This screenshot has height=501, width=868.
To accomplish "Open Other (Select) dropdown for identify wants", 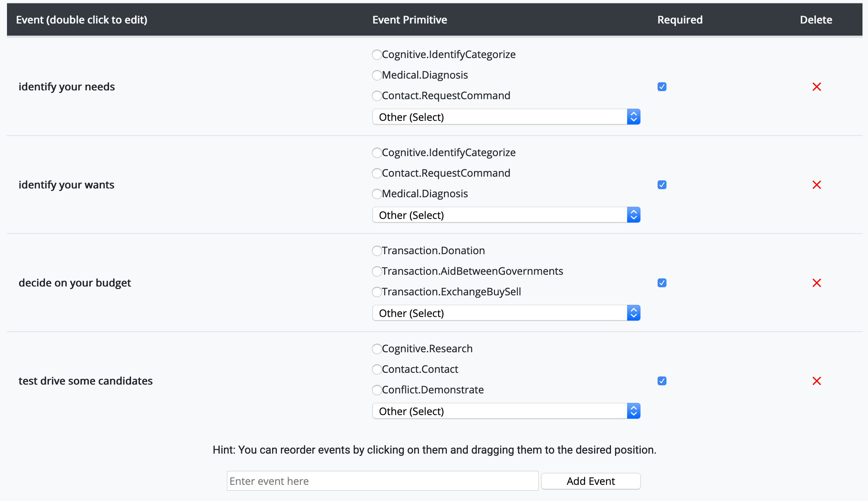I will pos(506,215).
